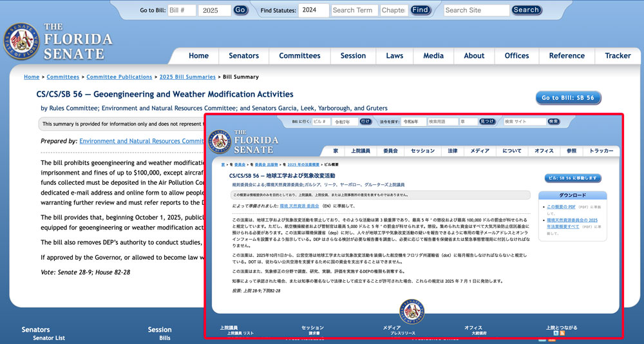Follow the 2025 Bill Summaries breadcrumb link
This screenshot has width=644, height=344.
click(187, 77)
